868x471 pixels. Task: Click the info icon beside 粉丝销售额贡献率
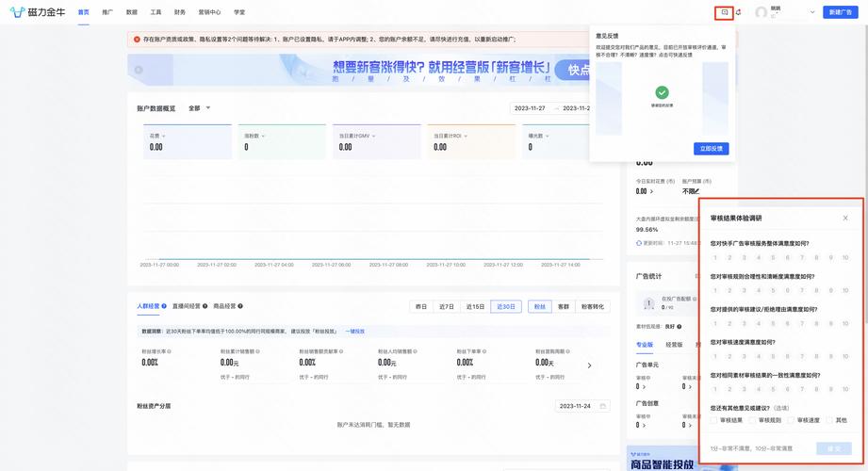coord(341,351)
